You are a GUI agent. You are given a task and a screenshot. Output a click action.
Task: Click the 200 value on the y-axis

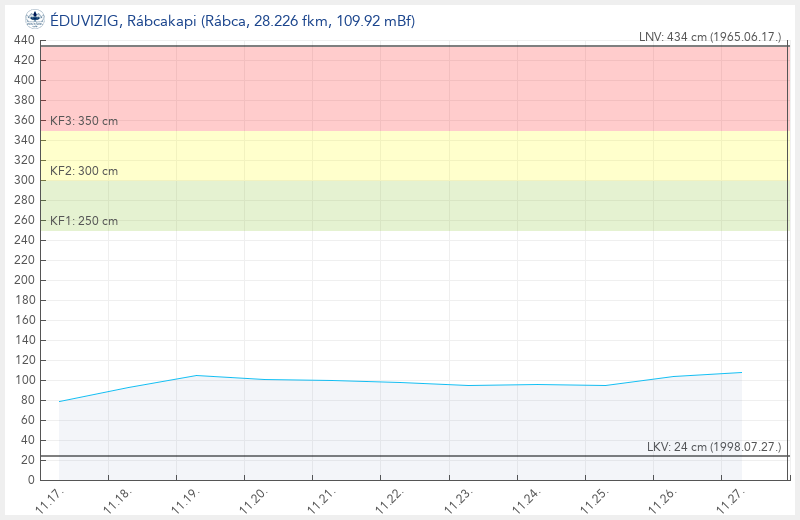(x=24, y=280)
